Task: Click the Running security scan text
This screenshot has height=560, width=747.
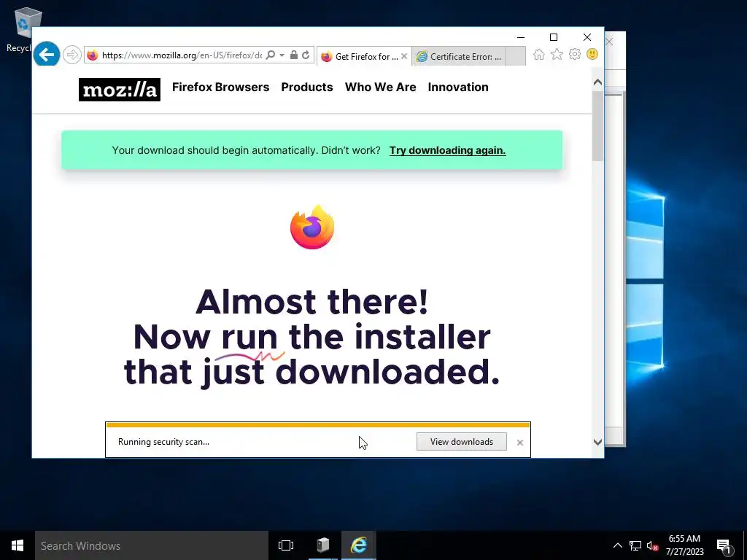Action: pos(163,442)
